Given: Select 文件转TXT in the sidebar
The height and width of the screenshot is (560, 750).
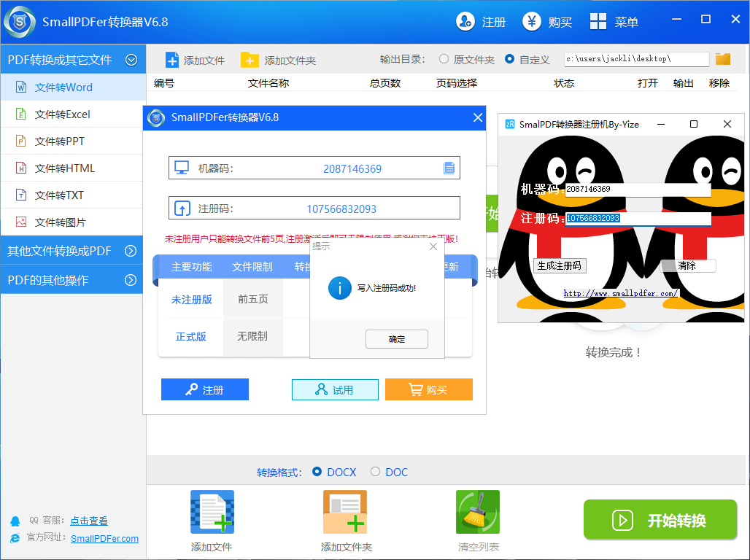Looking at the screenshot, I should click(x=73, y=195).
